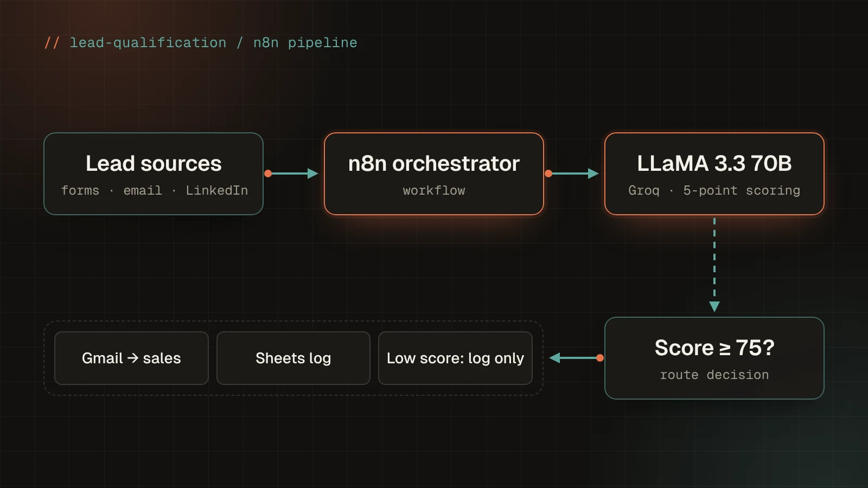Select the n8n orchestrator node
868x488 pixels.
[434, 174]
